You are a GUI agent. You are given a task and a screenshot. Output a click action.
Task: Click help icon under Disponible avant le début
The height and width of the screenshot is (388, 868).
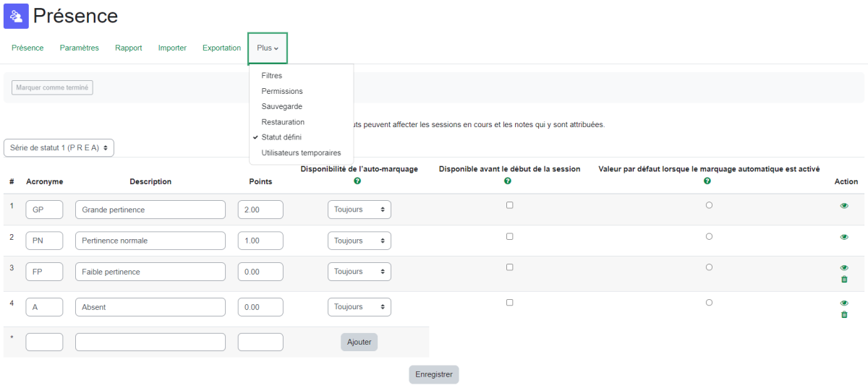click(509, 181)
